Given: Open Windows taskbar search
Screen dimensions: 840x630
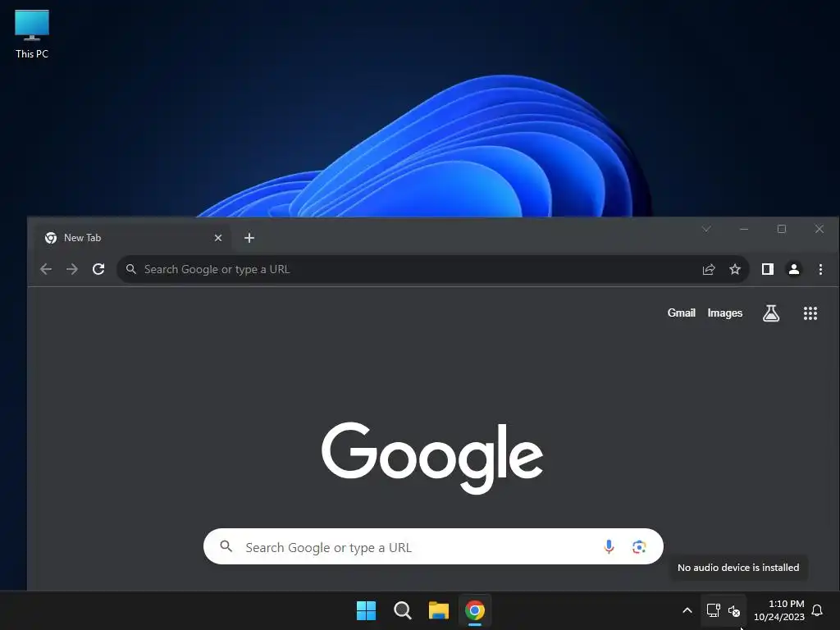Looking at the screenshot, I should pos(402,610).
